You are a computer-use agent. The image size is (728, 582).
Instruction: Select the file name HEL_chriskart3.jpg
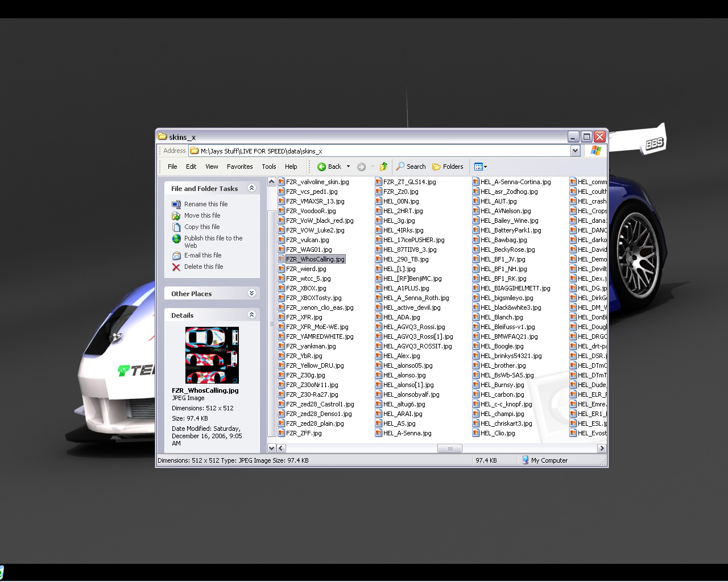coord(506,423)
